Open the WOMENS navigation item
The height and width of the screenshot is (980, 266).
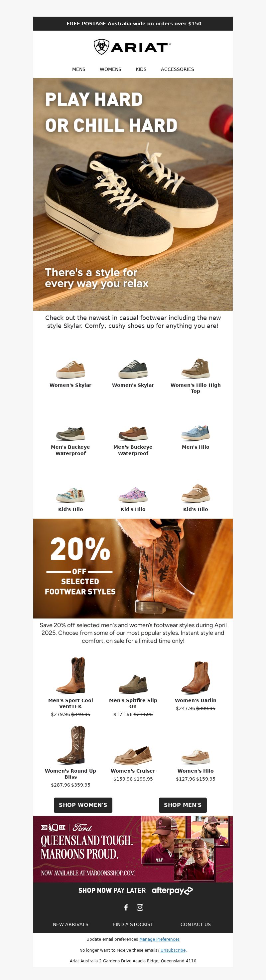pyautogui.click(x=111, y=69)
